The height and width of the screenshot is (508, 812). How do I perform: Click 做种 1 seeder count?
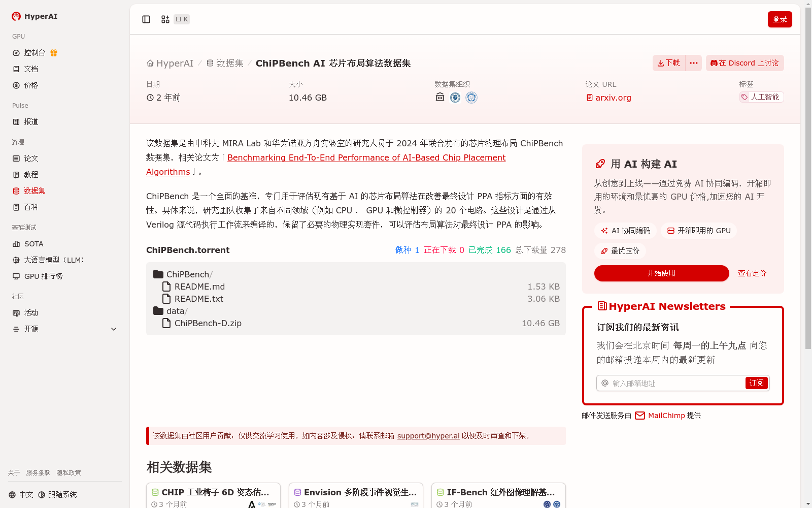pyautogui.click(x=408, y=250)
